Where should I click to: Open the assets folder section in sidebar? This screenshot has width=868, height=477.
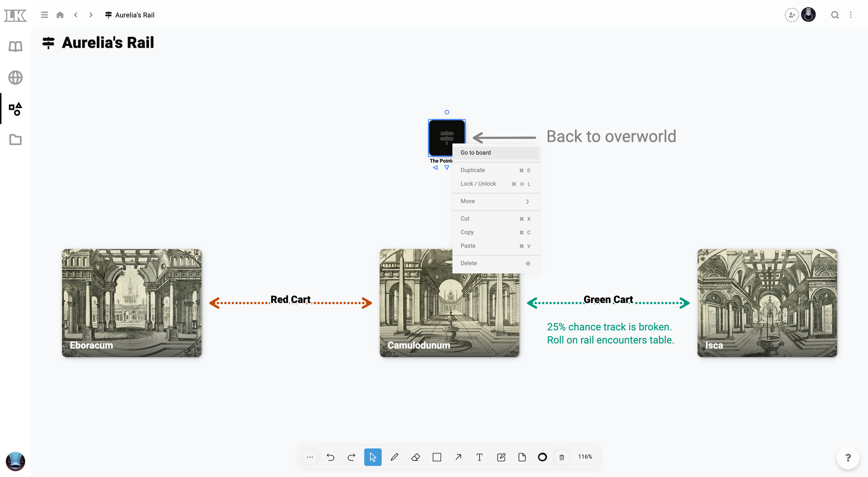[15, 140]
